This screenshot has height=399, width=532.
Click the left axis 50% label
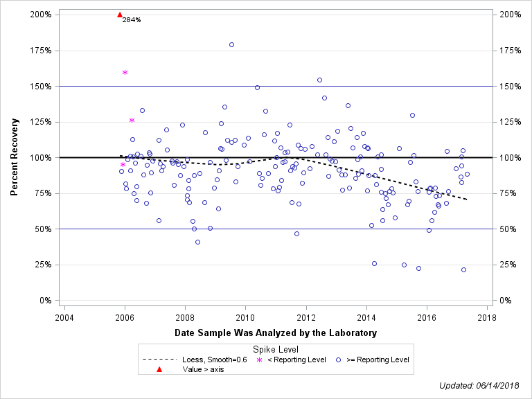44,229
